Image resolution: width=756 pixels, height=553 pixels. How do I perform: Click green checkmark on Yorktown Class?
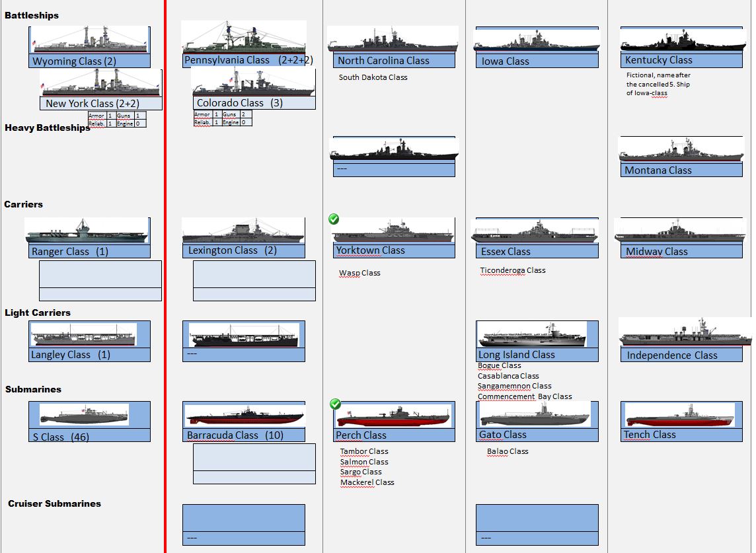coord(334,219)
